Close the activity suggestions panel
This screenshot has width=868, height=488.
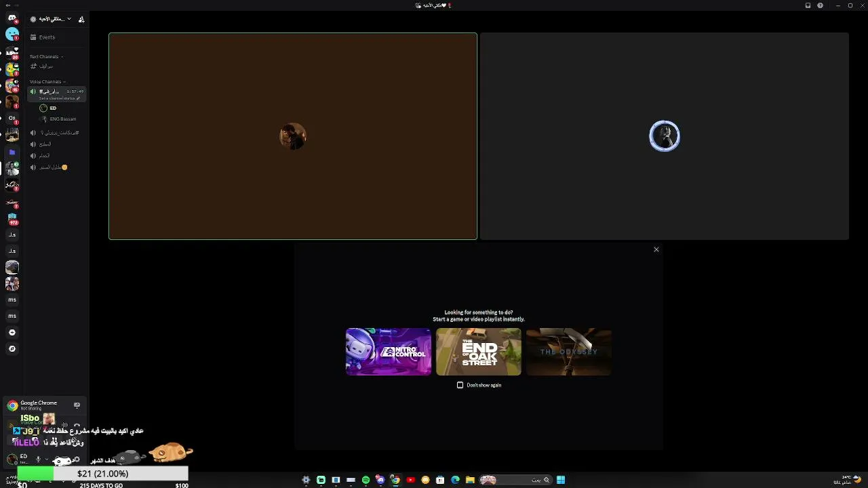[x=656, y=249]
